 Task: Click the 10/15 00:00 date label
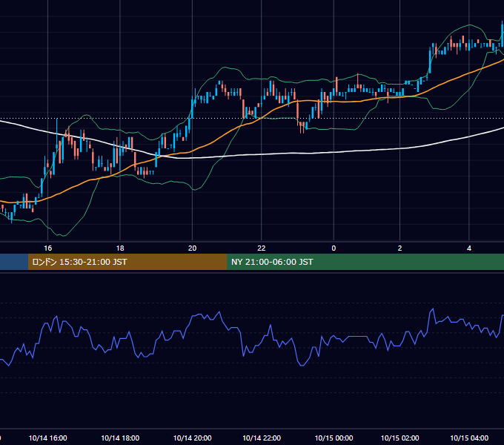[334, 438]
